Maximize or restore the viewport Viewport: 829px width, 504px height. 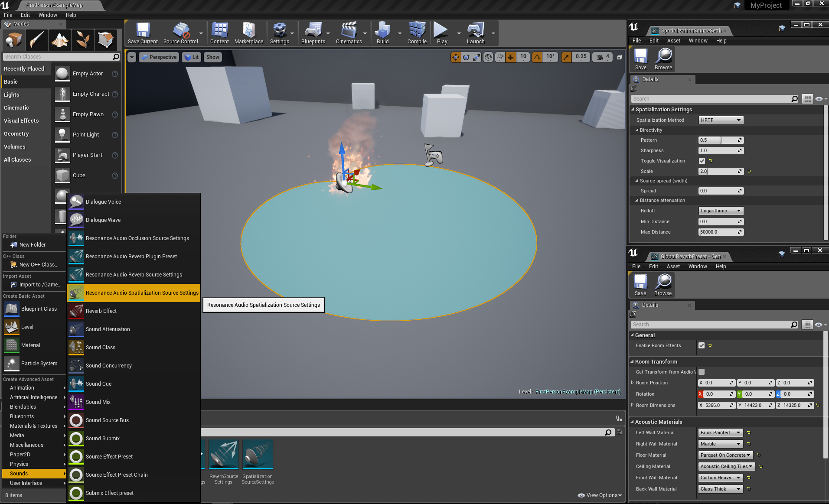(620, 57)
